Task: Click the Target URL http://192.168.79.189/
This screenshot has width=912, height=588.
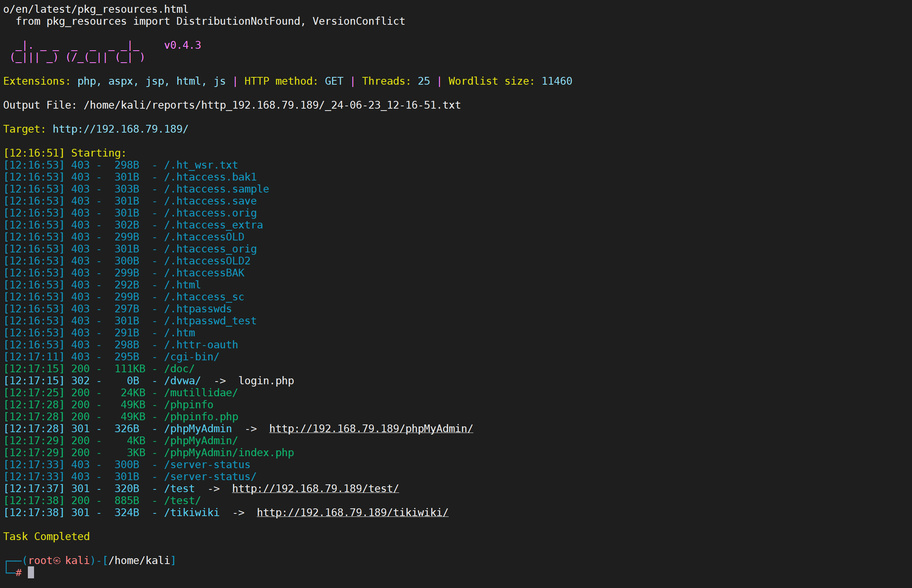Action: click(120, 129)
